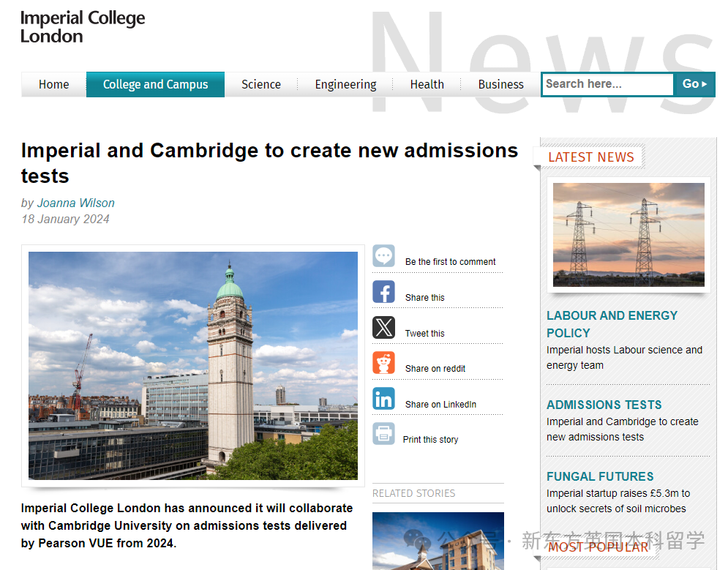Click the Reddit share icon
Screen dimensions: 728x570
tap(383, 363)
